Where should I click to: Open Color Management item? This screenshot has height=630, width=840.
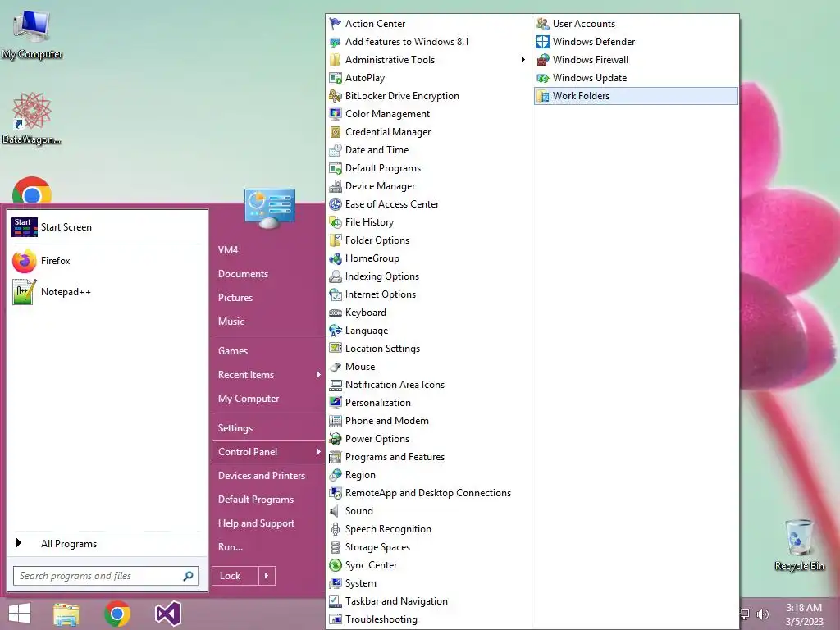[x=428, y=113]
